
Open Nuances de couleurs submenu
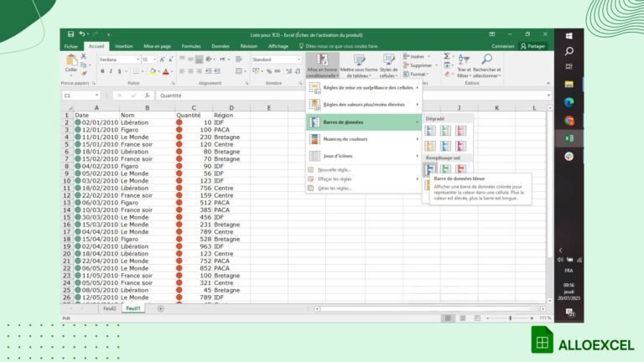pos(362,138)
